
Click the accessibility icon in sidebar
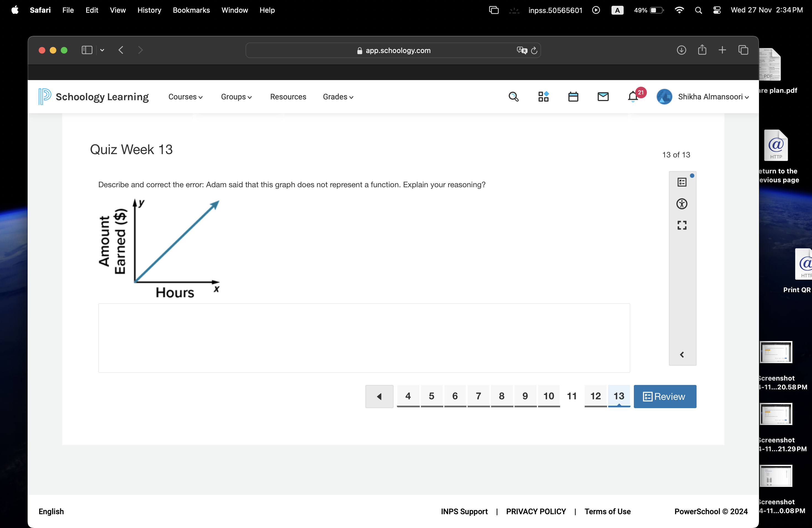click(x=682, y=204)
